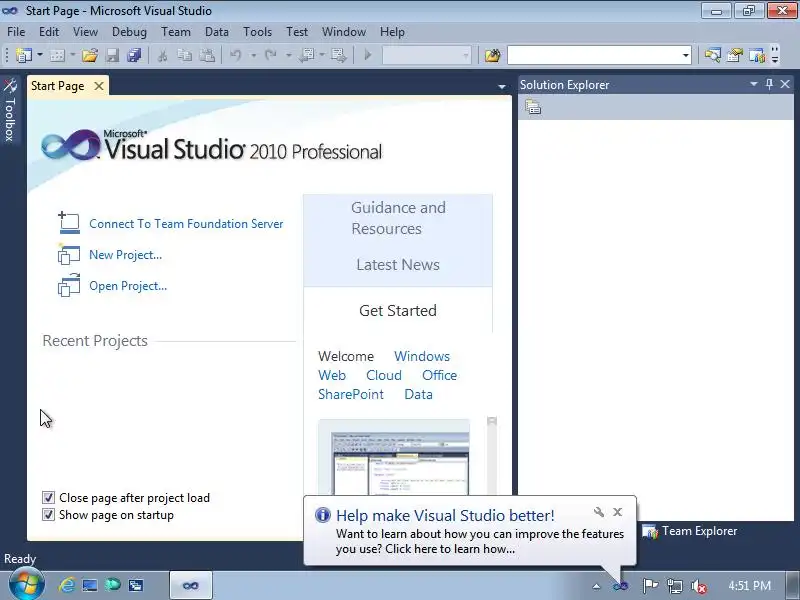Screen dimensions: 800x600
Task: Click the Visual Studio IDE preview thumbnail
Action: [x=394, y=457]
